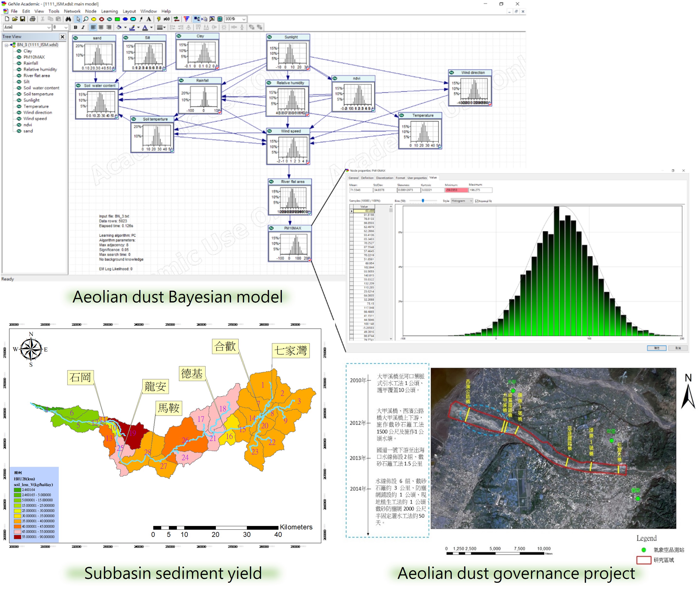
Task: Open a network file with folder icon
Action: [15, 19]
